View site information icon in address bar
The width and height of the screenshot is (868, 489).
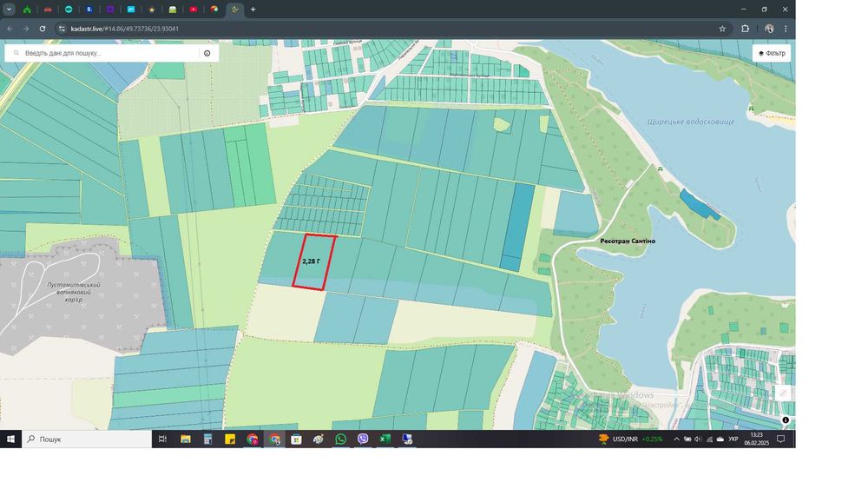tap(62, 29)
